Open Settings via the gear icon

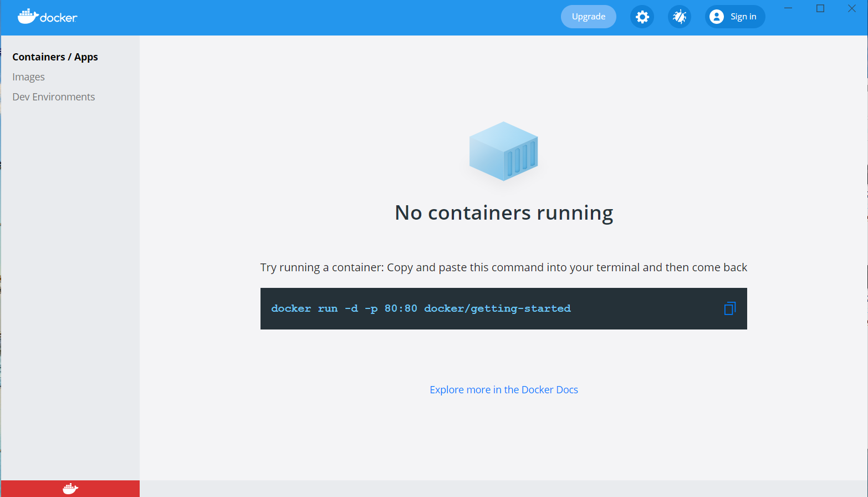pos(642,17)
